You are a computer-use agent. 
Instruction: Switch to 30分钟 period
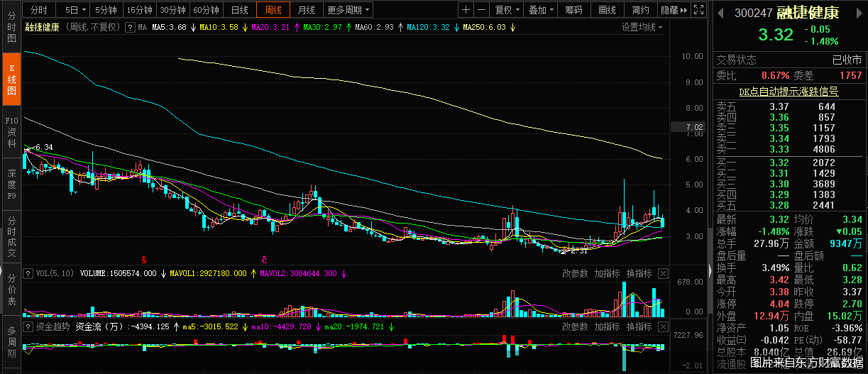173,10
